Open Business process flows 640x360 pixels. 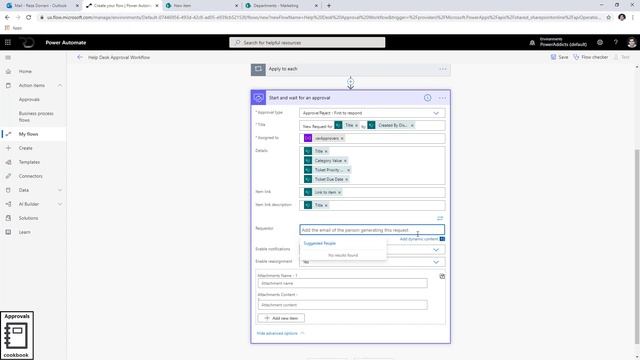36,117
